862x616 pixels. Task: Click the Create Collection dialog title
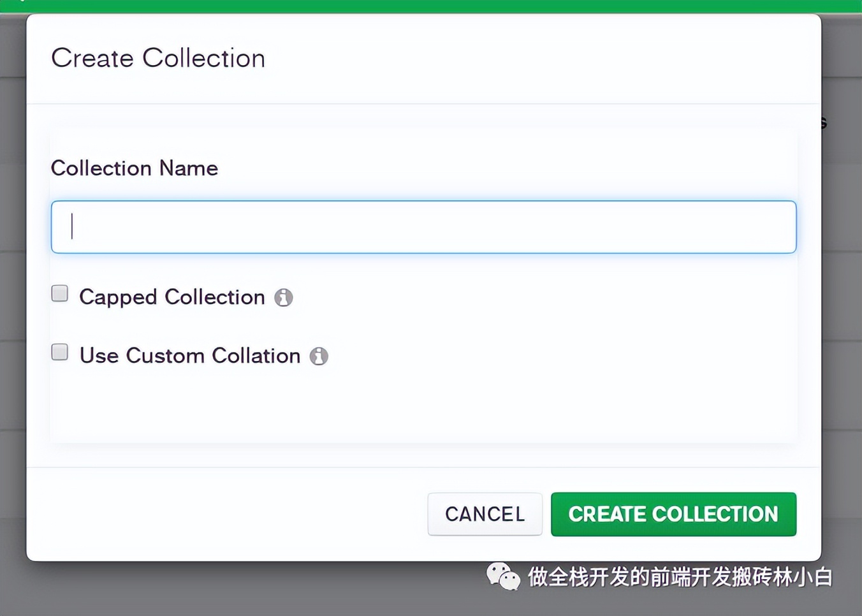click(157, 58)
